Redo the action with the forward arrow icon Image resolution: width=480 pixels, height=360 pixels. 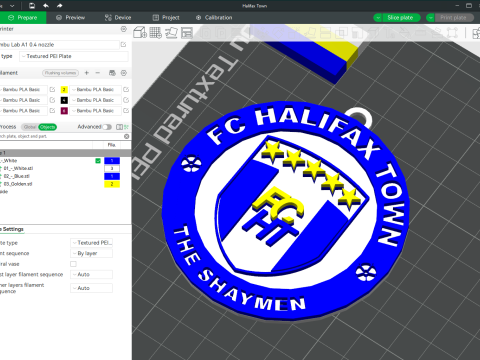(59, 6)
